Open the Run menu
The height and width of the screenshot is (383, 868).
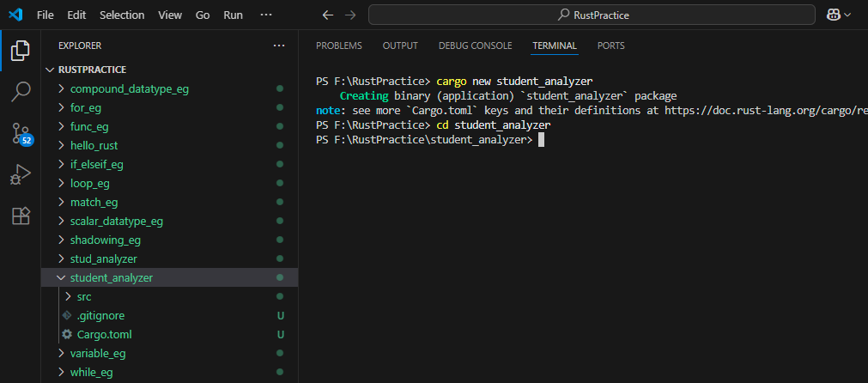point(233,15)
